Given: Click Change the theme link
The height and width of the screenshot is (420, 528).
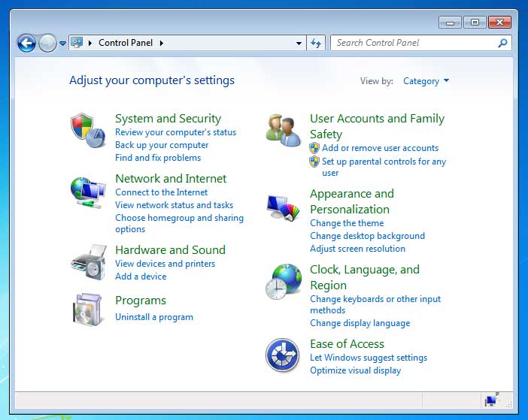Looking at the screenshot, I should click(347, 223).
